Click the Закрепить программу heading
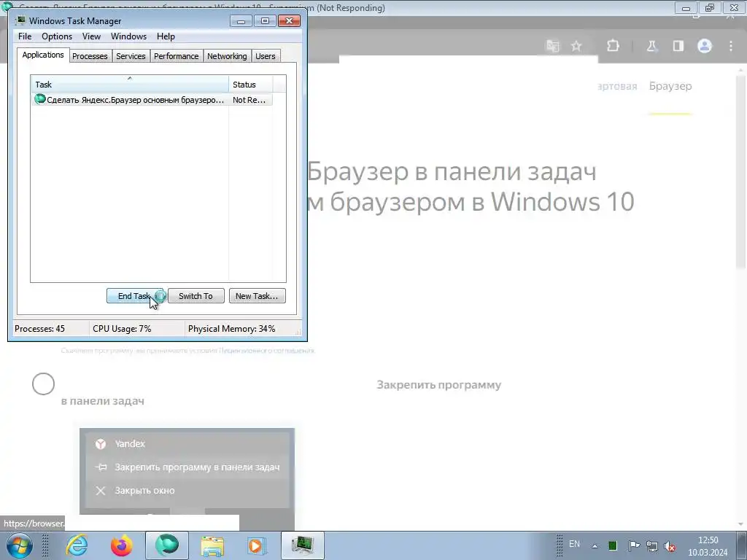Image resolution: width=747 pixels, height=560 pixels. pyautogui.click(x=438, y=385)
